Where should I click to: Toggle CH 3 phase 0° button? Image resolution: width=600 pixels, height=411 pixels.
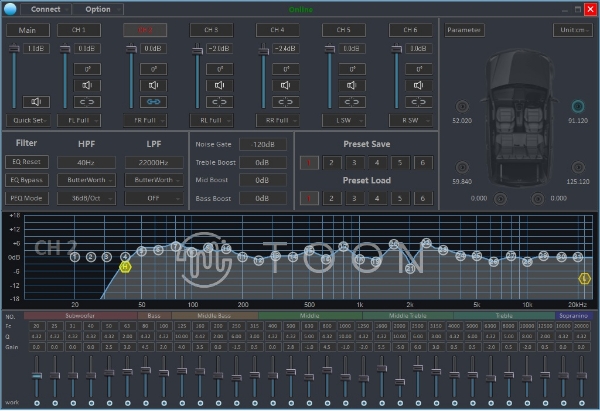click(x=219, y=66)
